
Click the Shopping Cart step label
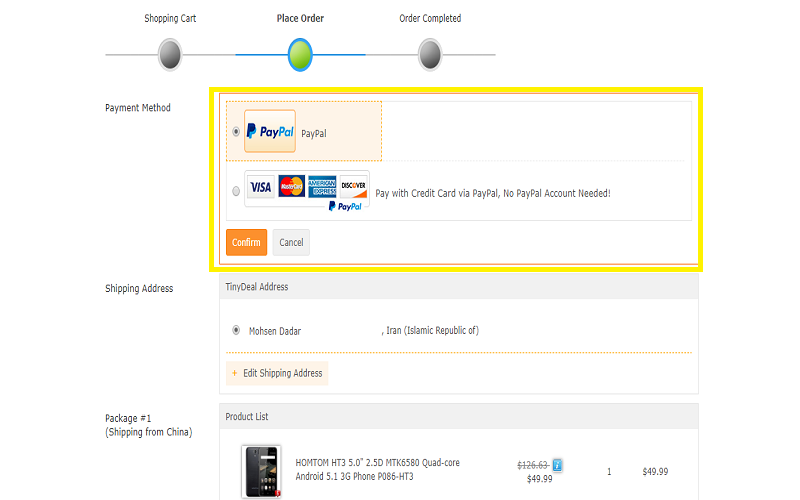[x=170, y=18]
